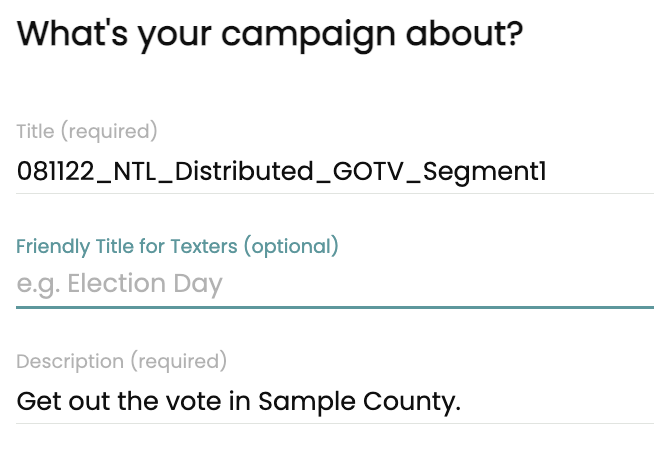Select the 'Friendly Title for Texters (optional)' label
This screenshot has width=654, height=458.
(177, 246)
